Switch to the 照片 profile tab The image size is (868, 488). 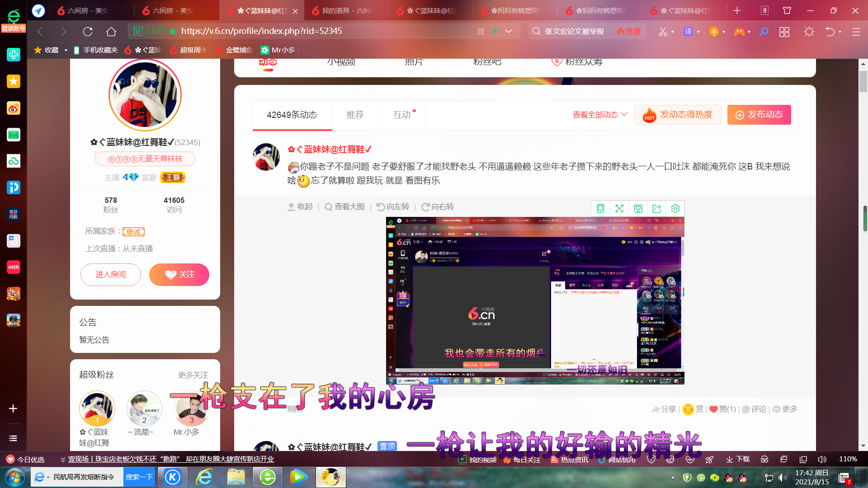[414, 62]
